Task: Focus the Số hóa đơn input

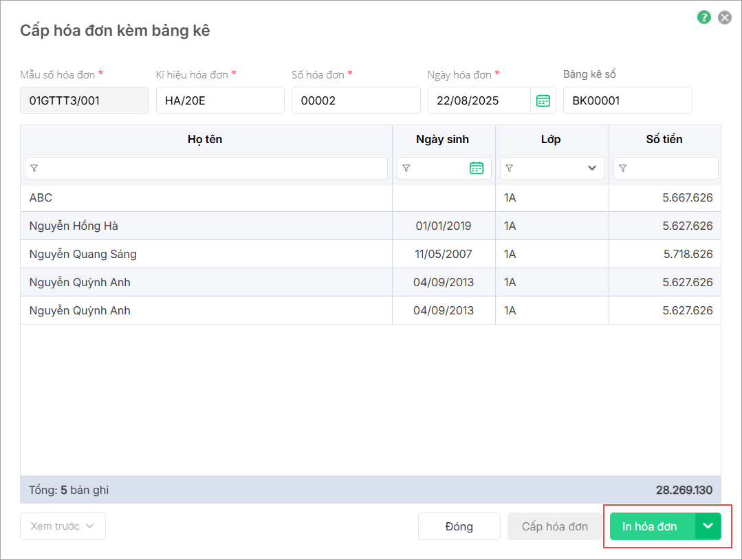Action: pyautogui.click(x=356, y=100)
